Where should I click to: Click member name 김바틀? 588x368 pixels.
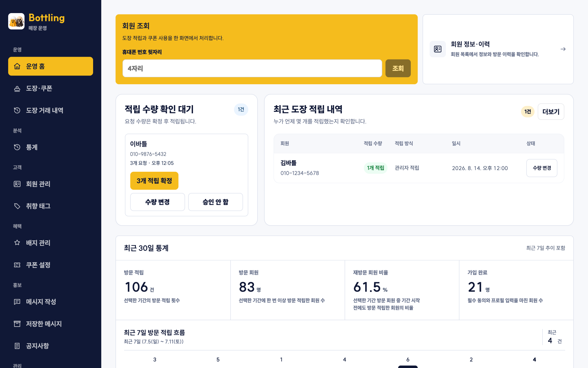[289, 163]
